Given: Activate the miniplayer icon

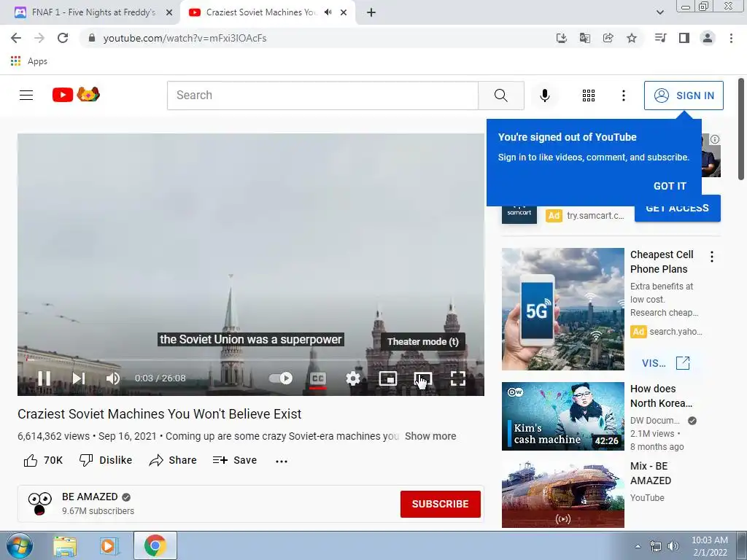Looking at the screenshot, I should click(388, 378).
